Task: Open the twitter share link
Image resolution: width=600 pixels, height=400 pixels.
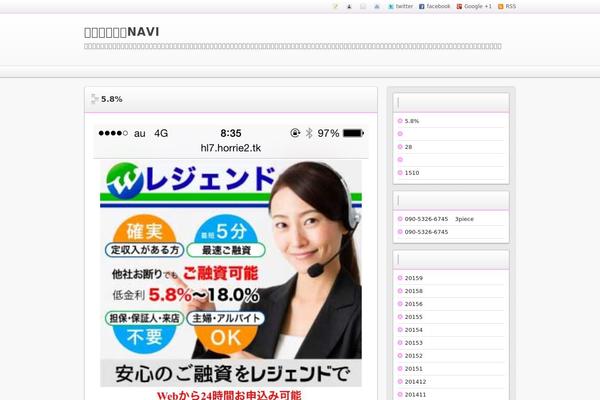Action: coord(400,7)
